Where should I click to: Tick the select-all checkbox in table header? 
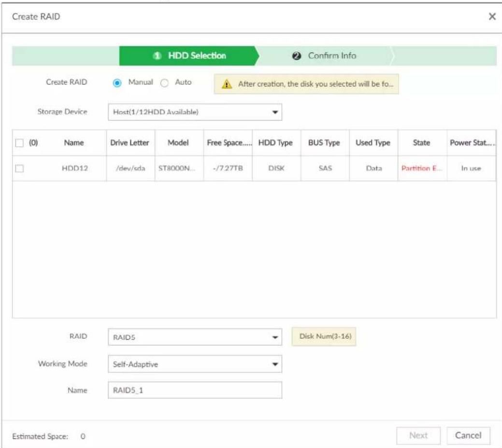point(19,143)
